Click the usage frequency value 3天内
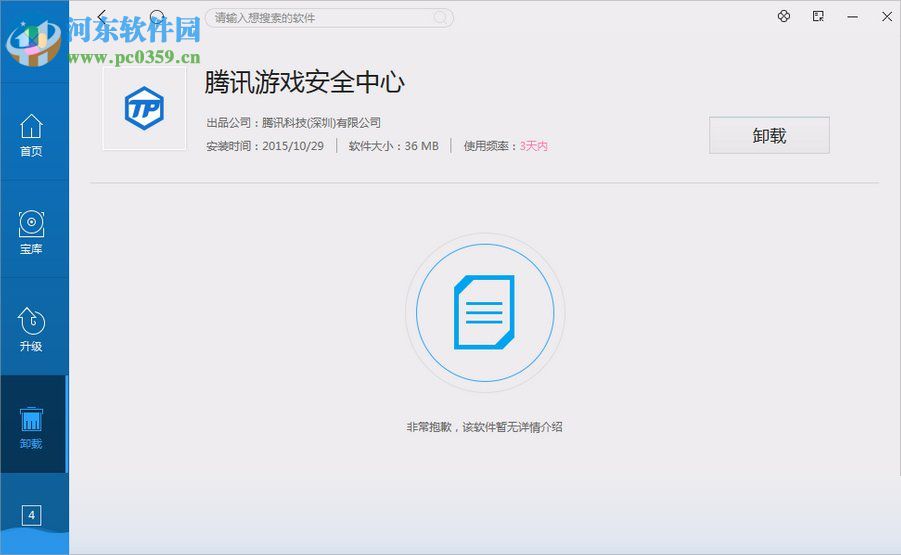 (x=534, y=146)
